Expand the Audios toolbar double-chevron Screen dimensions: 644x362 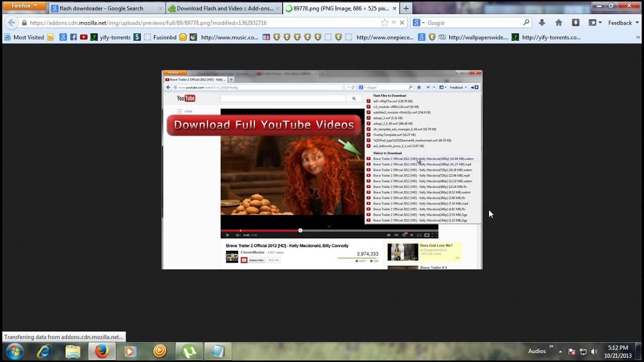pos(551,346)
